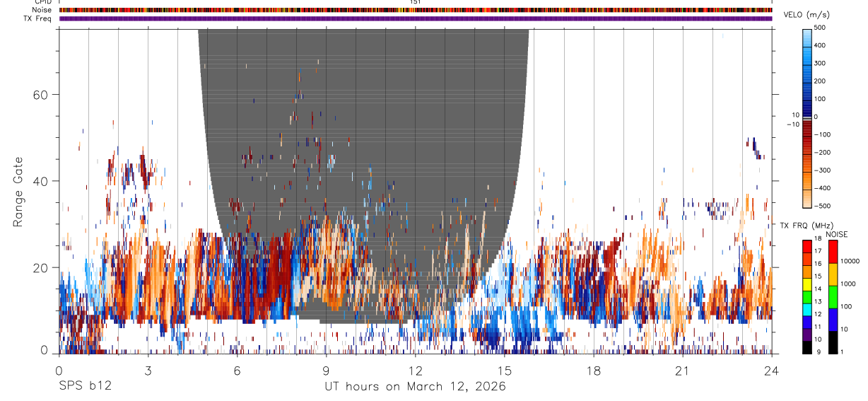Pick the cyan 12–13 MHz TX FRQ swatch
This screenshot has width=868, height=401.
pos(808,310)
